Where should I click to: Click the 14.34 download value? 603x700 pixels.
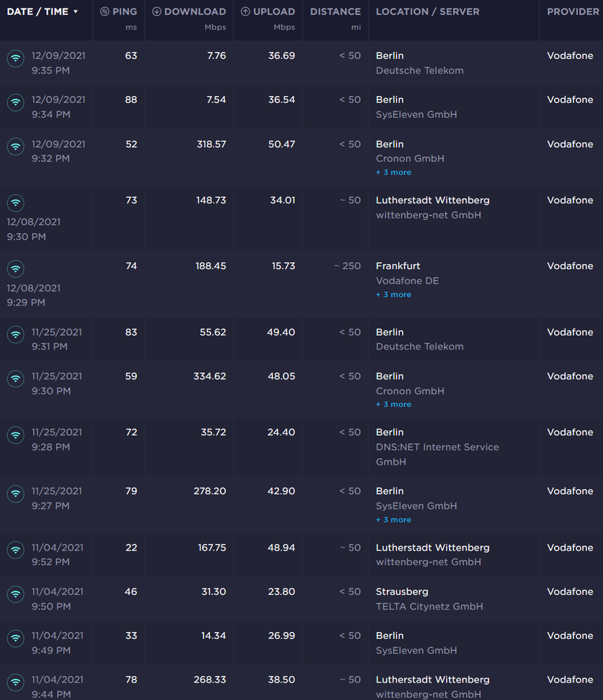(x=214, y=636)
